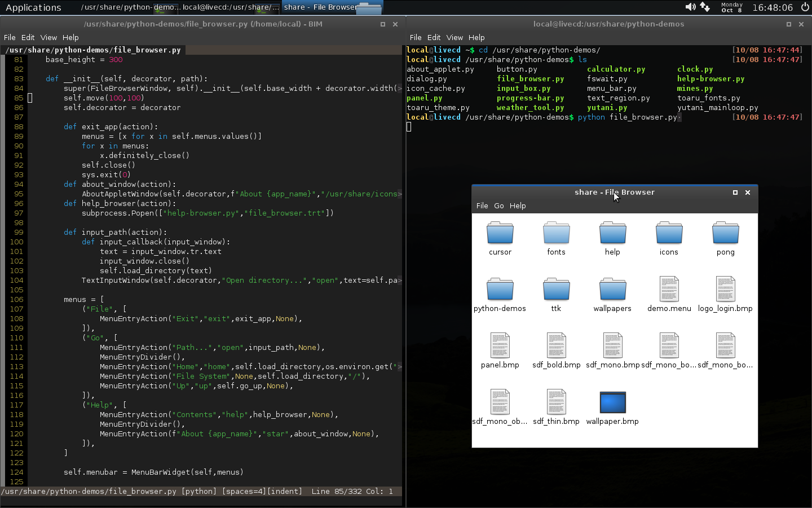Image resolution: width=812 pixels, height=508 pixels.
Task: Click help-browser.py in terminal listing
Action: coord(710,78)
